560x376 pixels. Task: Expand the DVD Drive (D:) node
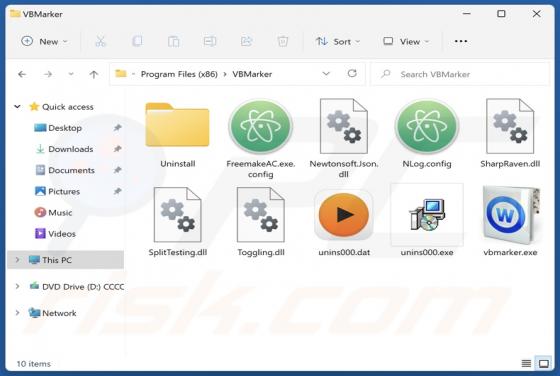tap(17, 286)
